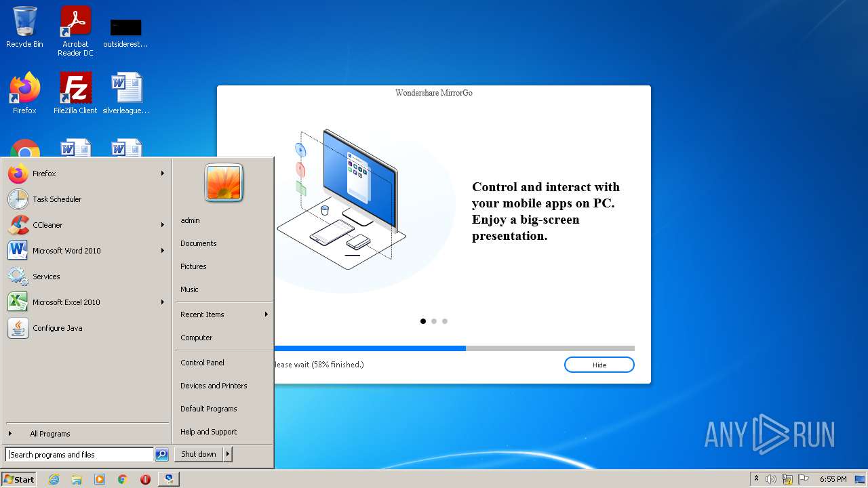Switch to MirrorGo installer taskbar button
Screen dimensions: 868x488
pos(169,479)
